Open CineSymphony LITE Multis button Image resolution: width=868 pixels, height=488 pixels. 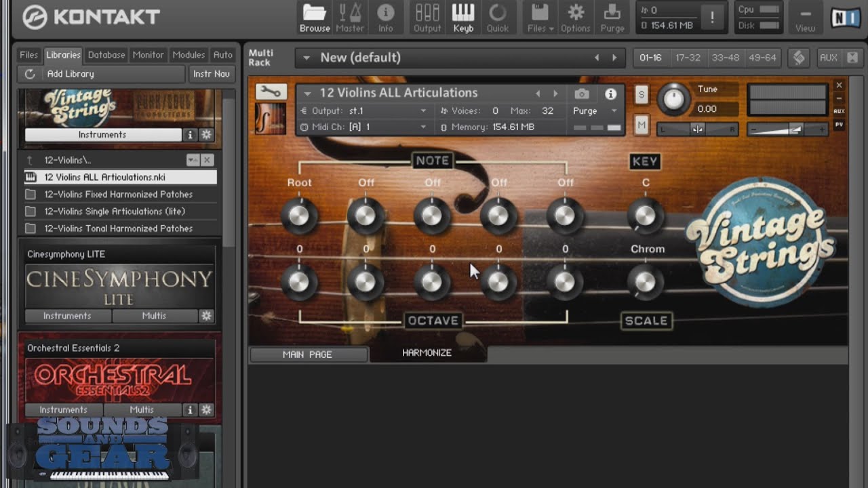point(154,316)
